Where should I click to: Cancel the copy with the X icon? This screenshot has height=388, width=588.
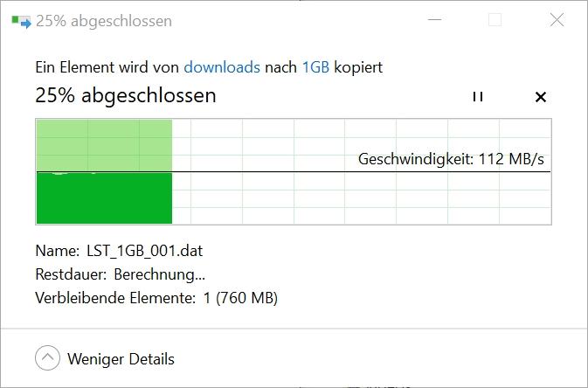point(540,96)
